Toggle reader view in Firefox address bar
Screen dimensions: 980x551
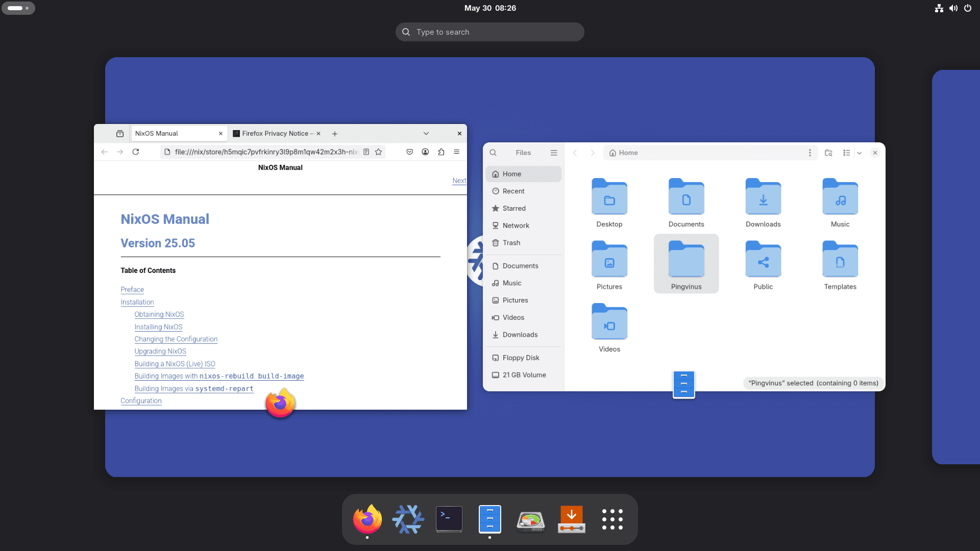tap(366, 152)
